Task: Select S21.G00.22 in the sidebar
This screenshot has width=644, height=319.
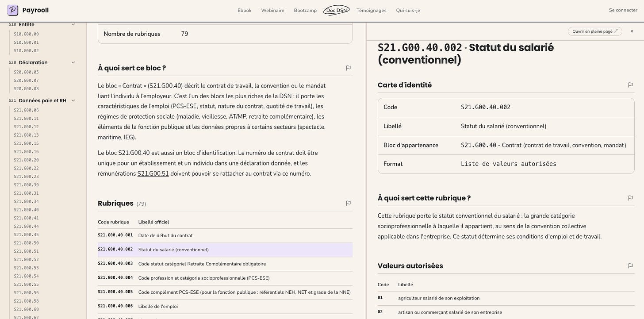Action: click(26, 168)
